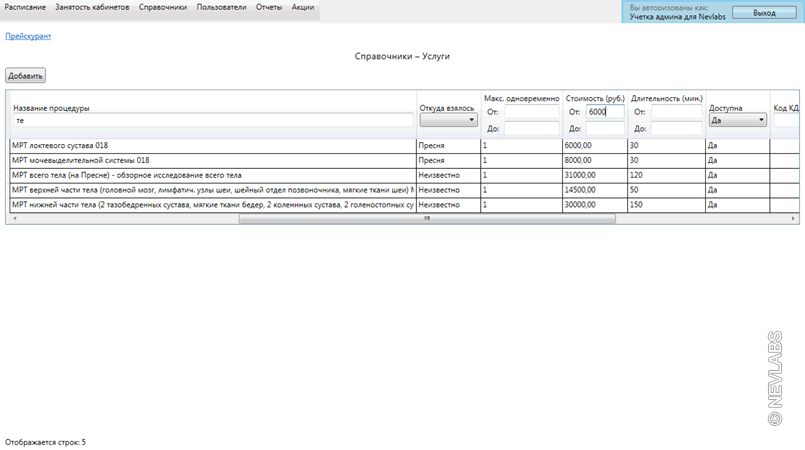Open the Прейскурант link

pos(28,36)
